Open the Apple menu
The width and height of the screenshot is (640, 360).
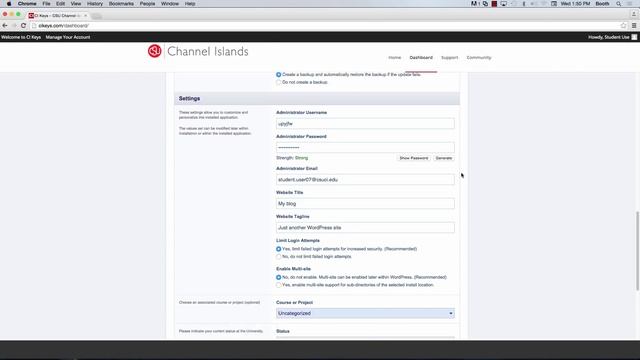pos(9,4)
